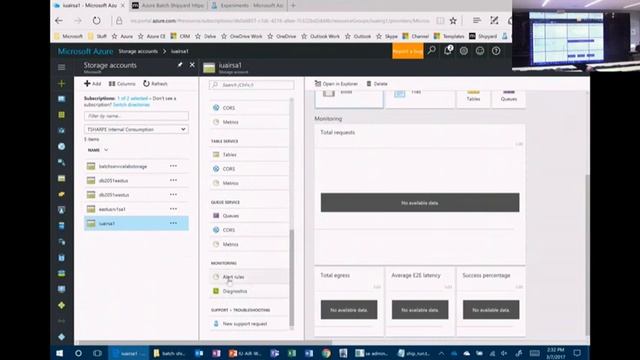
Task: Open the help question mark icon
Action: tap(496, 51)
